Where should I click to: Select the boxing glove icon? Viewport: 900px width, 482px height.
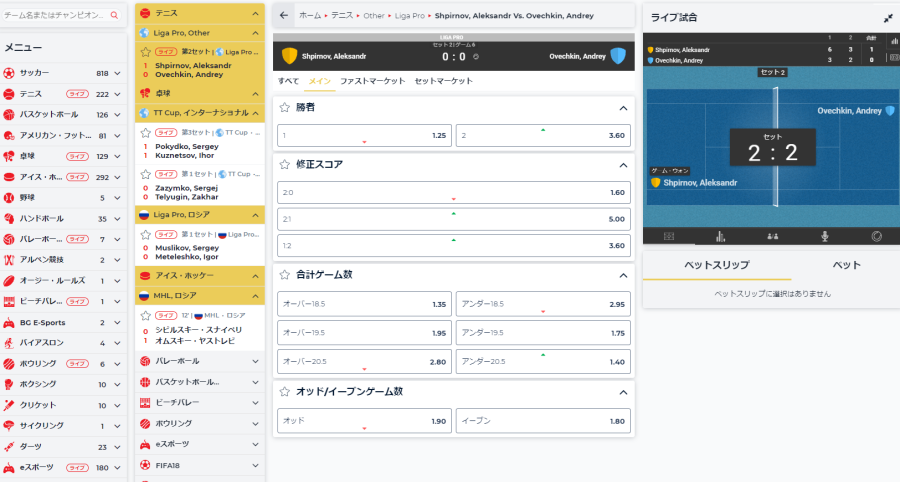coord(9,384)
